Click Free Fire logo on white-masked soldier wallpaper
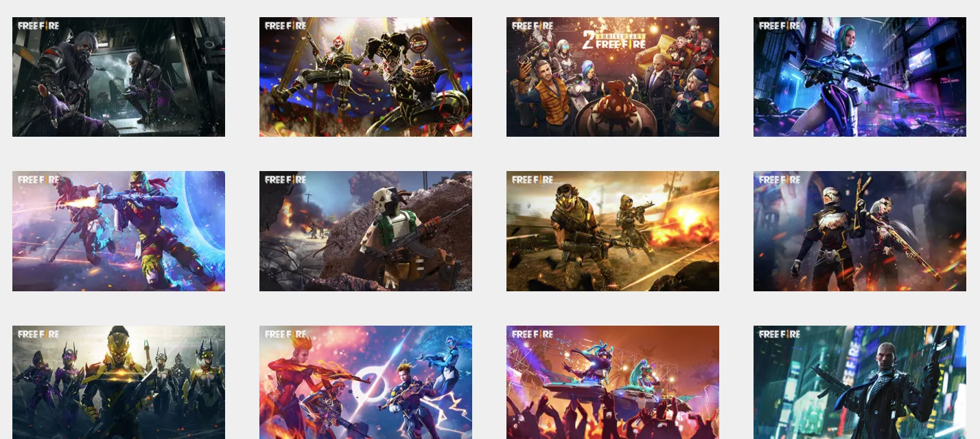 coord(285,179)
